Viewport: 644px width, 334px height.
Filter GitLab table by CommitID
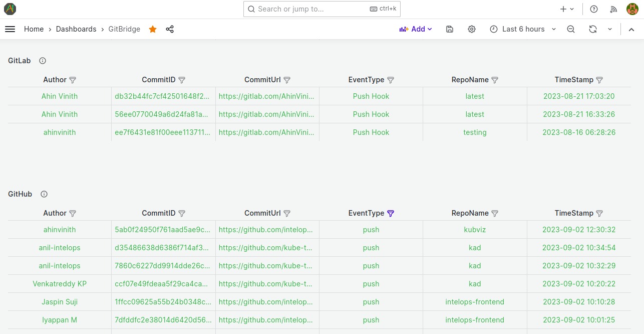tap(182, 80)
